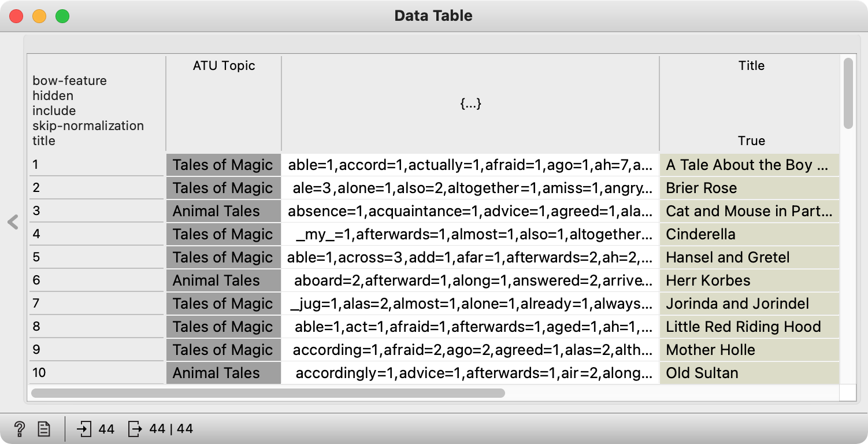
Task: Expand the collapsed control panel arrow
Action: (13, 222)
